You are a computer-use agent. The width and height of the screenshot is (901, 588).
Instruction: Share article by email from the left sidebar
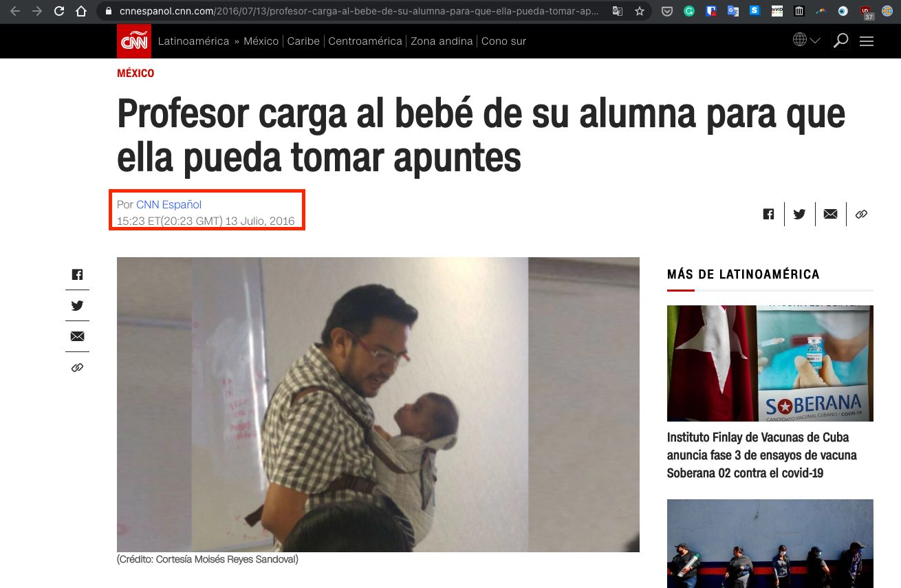pyautogui.click(x=77, y=336)
